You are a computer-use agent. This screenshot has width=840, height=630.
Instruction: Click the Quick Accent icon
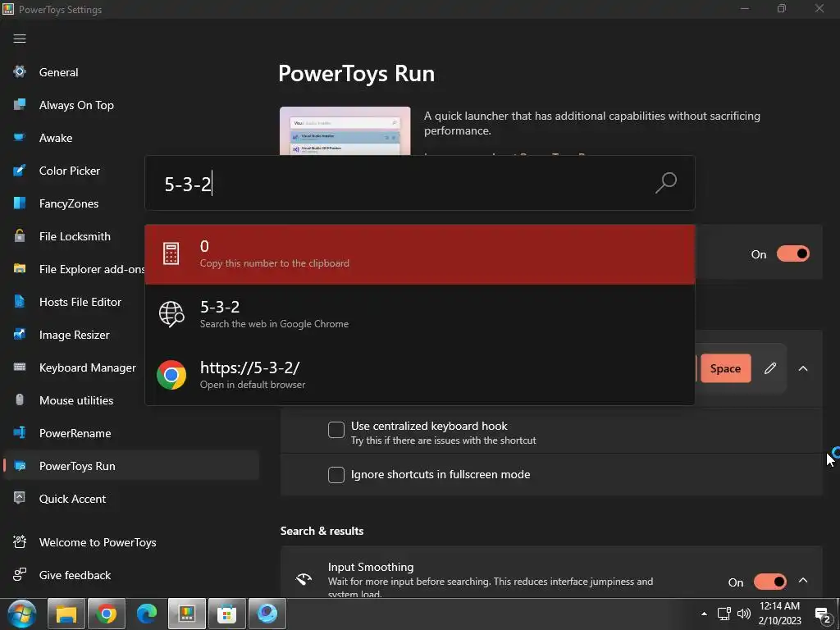tap(20, 498)
